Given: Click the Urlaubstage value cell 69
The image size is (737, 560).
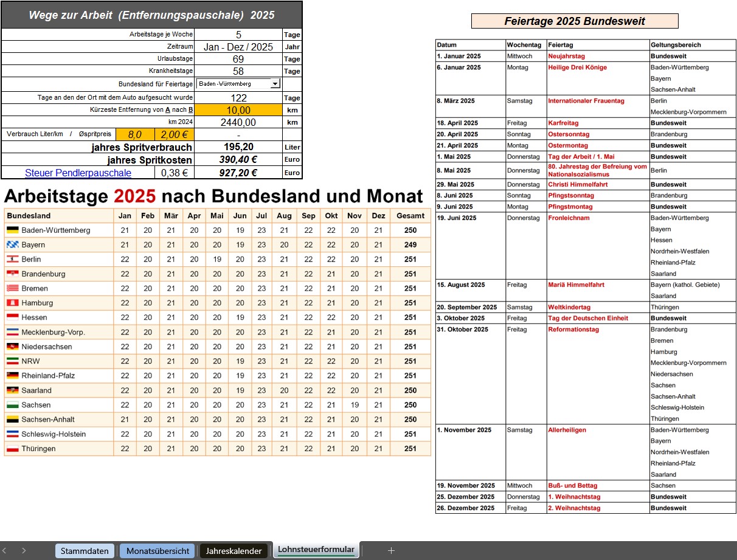Looking at the screenshot, I should point(238,59).
